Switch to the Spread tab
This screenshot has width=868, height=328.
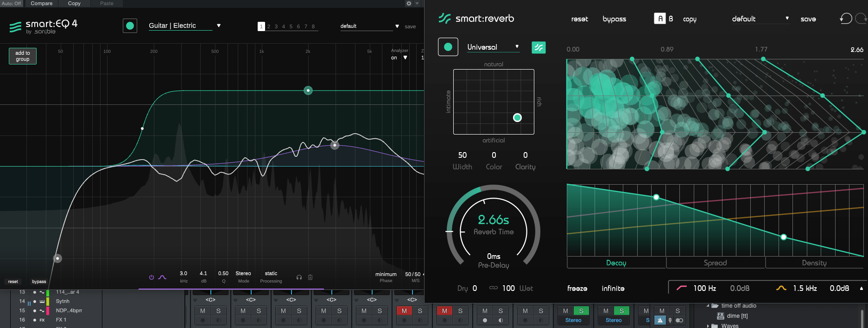[716, 263]
